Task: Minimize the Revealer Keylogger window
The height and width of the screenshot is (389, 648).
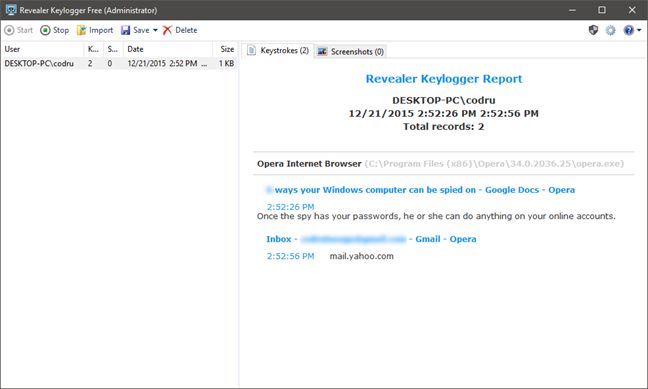Action: pos(572,10)
